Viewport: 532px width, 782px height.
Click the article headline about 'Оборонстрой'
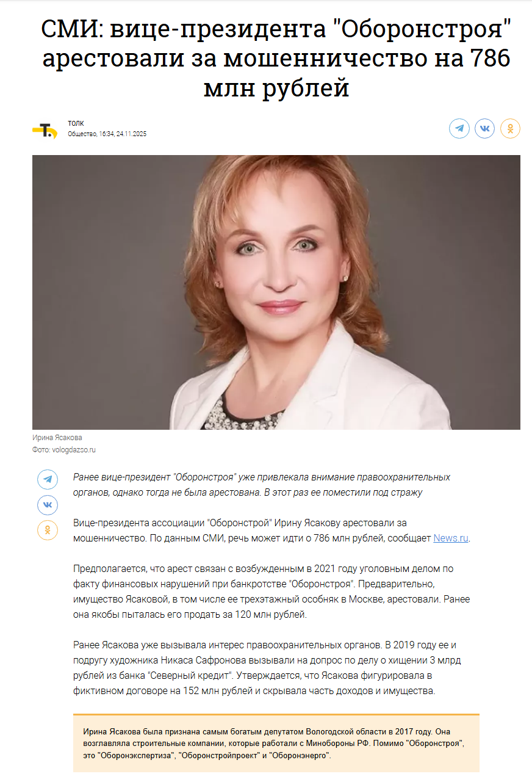pyautogui.click(x=276, y=58)
